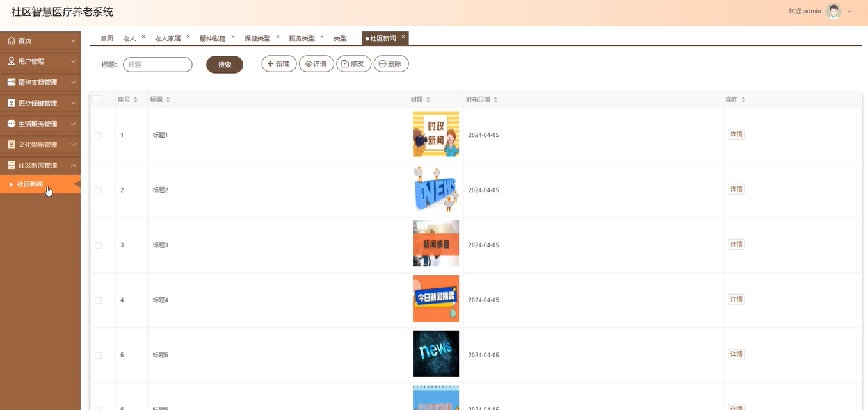This screenshot has height=410, width=868.
Task: Sort the table by 标题 column
Action: coord(168,100)
